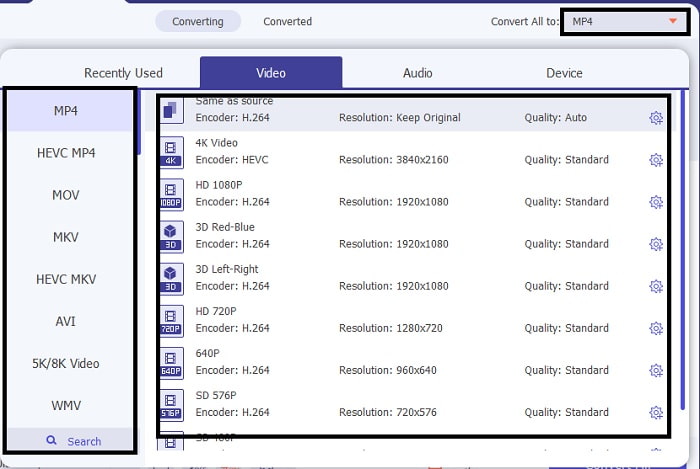700x469 pixels.
Task: Select MKV format in the sidebar
Action: (66, 237)
